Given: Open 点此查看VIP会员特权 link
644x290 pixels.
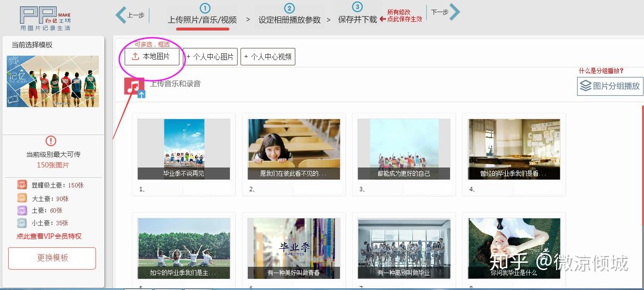Looking at the screenshot, I should [x=49, y=236].
